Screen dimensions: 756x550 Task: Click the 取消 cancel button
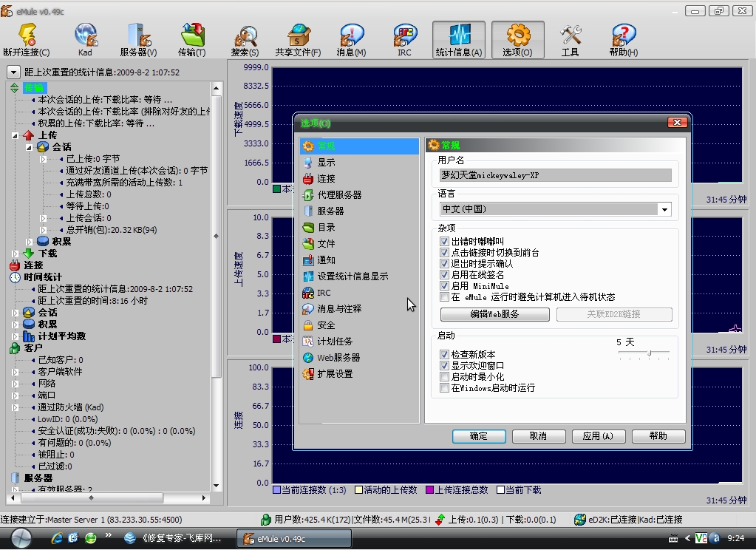[x=539, y=436]
